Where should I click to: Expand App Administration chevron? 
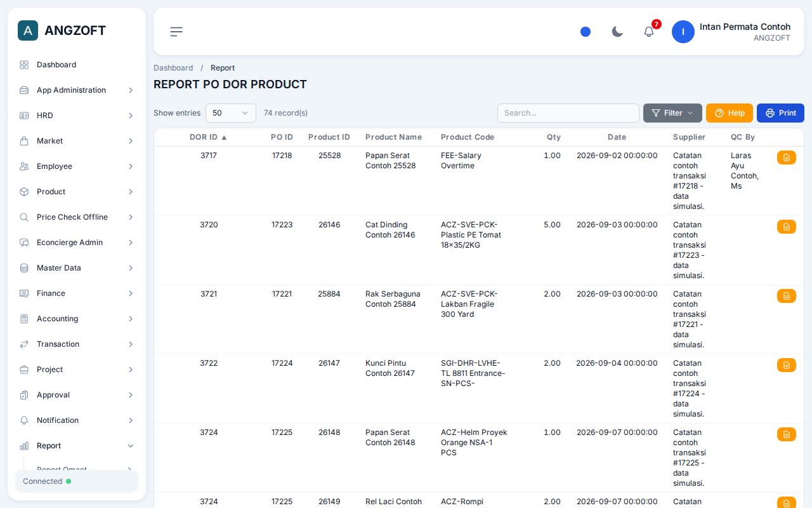point(131,90)
